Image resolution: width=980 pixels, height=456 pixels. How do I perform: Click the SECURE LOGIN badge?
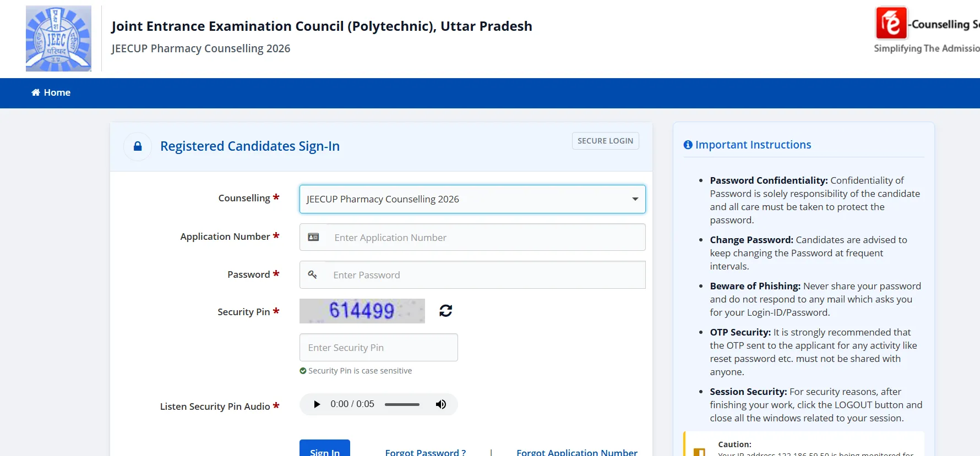(606, 141)
